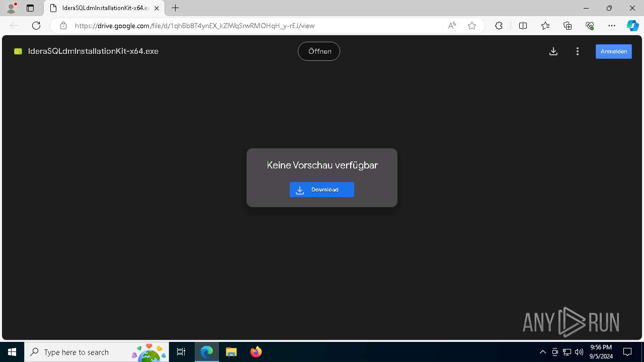Open the Windows Start menu
The width and height of the screenshot is (644, 362).
coord(12,352)
